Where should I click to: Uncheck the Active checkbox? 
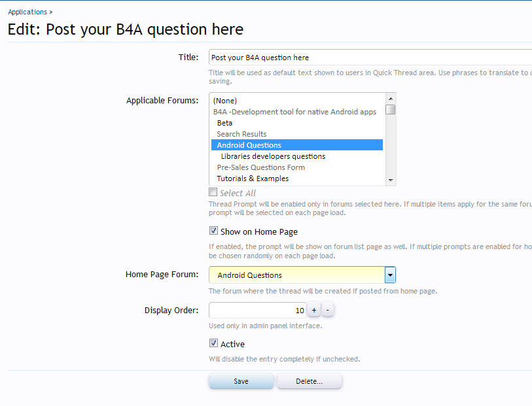tap(213, 343)
